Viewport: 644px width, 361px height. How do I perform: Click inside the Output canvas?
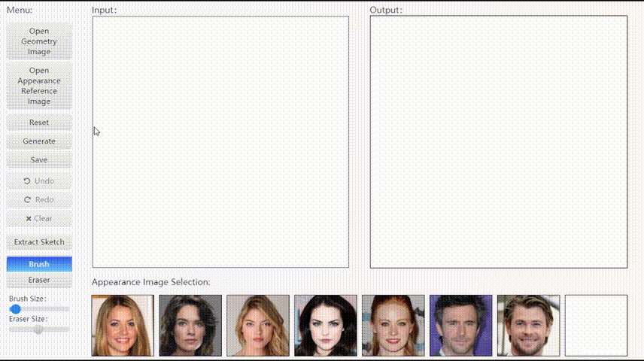point(499,141)
